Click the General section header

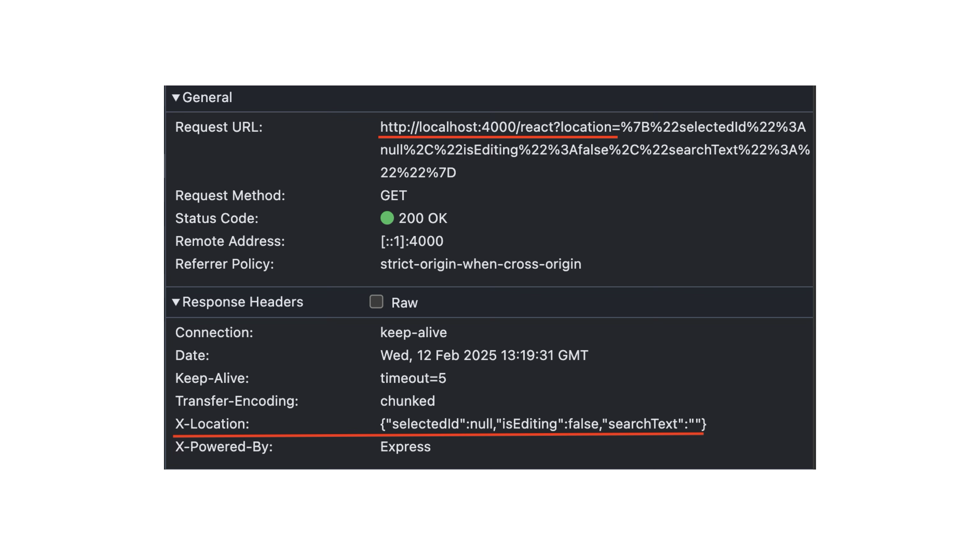pyautogui.click(x=207, y=98)
